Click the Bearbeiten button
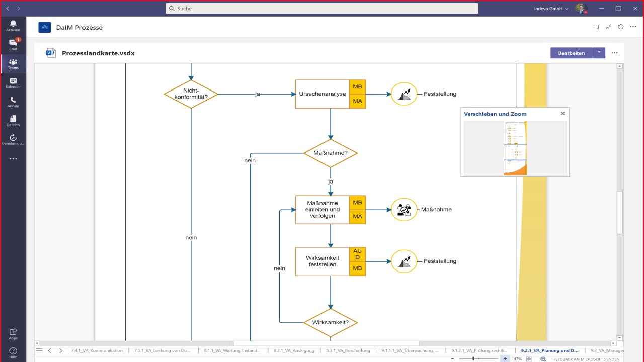644x362 pixels. pyautogui.click(x=572, y=53)
